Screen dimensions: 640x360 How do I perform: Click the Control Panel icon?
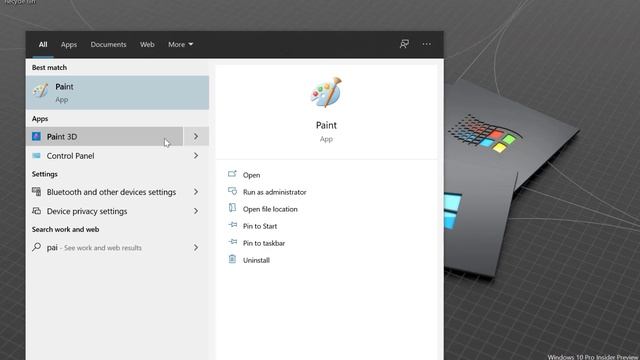click(x=36, y=156)
